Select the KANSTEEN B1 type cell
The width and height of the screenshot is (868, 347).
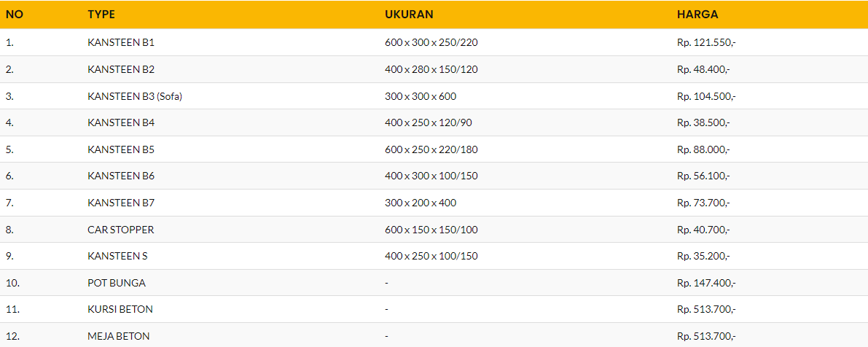[121, 42]
